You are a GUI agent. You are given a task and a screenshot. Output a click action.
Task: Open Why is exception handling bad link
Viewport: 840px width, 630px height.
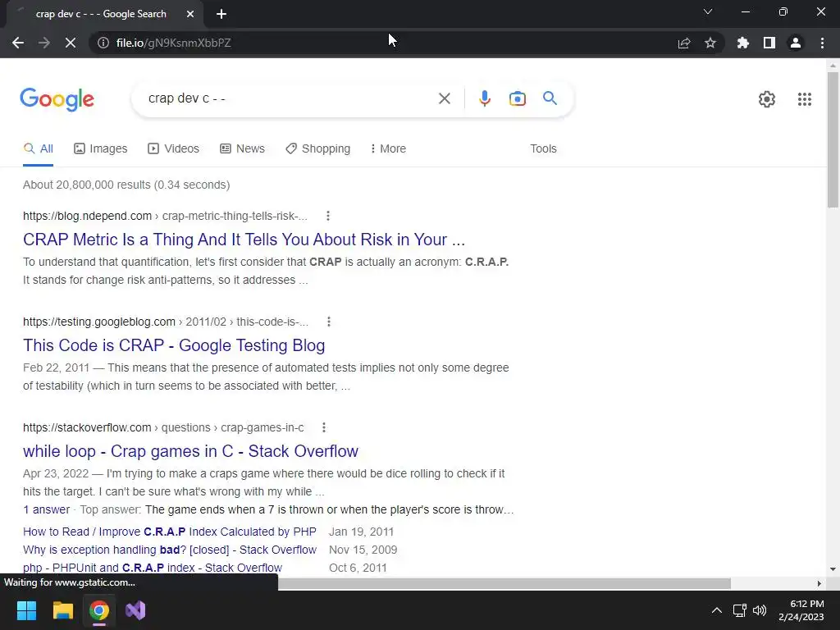coord(170,550)
